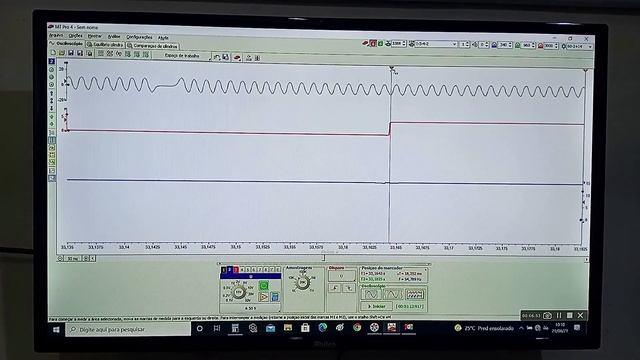Click the Iniciar start button
The width and height of the screenshot is (640, 360).
pos(376,306)
